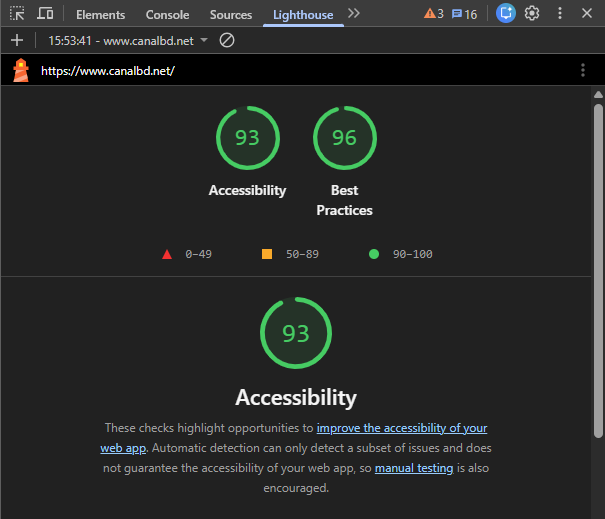Switch to the Sources tab
The height and width of the screenshot is (519, 605).
coord(231,15)
